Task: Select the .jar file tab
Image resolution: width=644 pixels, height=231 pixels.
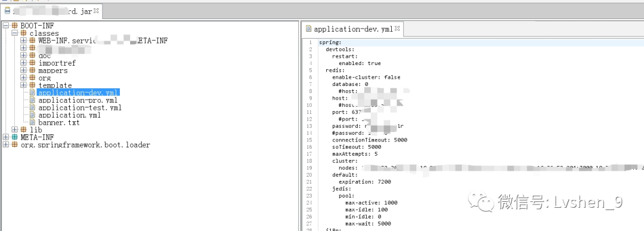Action: 52,11
